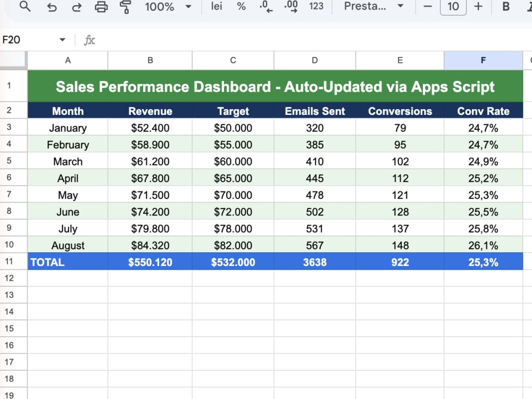532x399 pixels.
Task: Select column B header
Action: [150, 61]
